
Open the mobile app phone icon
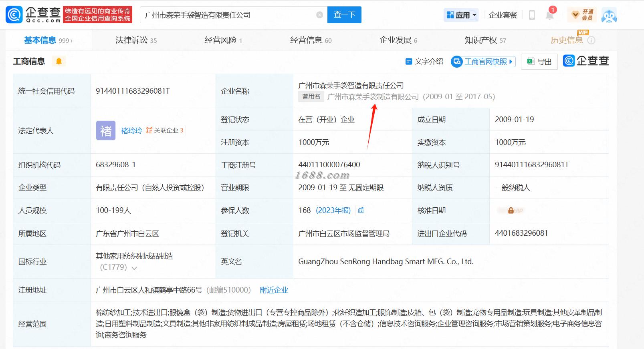[532, 15]
